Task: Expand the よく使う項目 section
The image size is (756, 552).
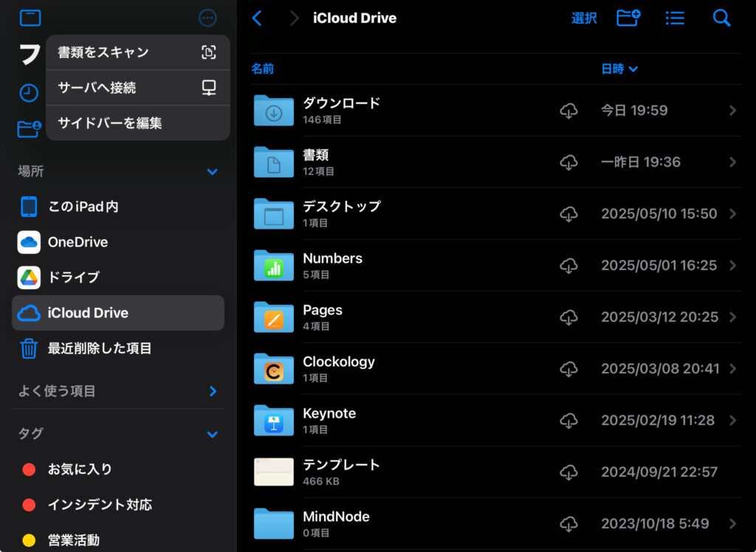Action: [x=213, y=391]
